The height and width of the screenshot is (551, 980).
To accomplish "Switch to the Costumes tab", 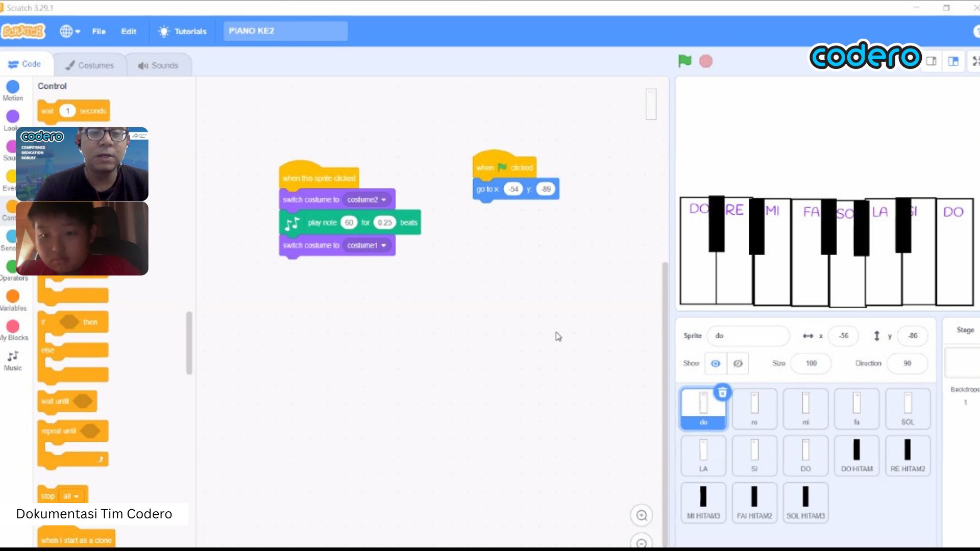I will (x=90, y=65).
